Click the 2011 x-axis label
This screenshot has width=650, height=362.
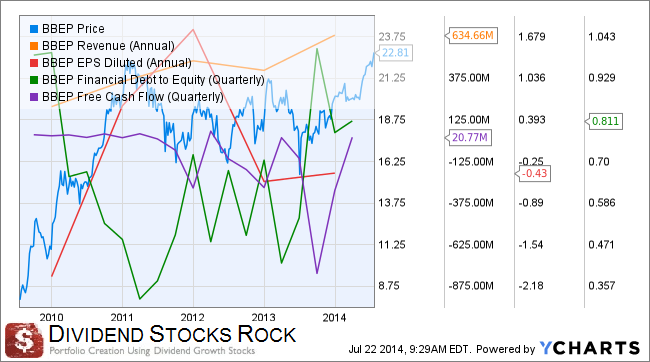pyautogui.click(x=122, y=318)
